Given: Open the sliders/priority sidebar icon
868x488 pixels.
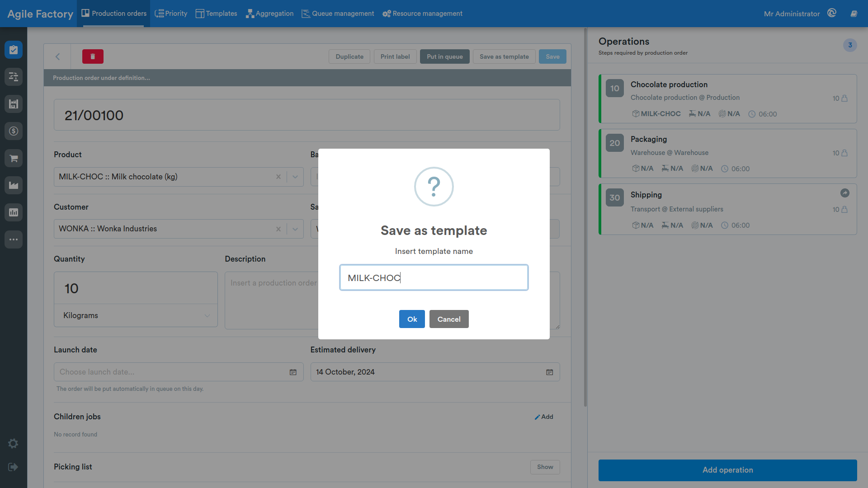Looking at the screenshot, I should (14, 77).
